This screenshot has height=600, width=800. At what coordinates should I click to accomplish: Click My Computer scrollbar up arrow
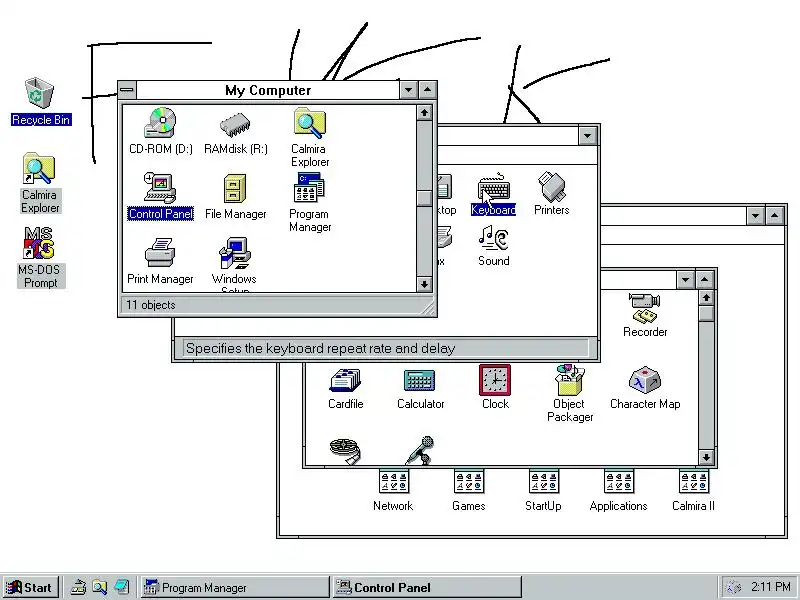(x=424, y=113)
